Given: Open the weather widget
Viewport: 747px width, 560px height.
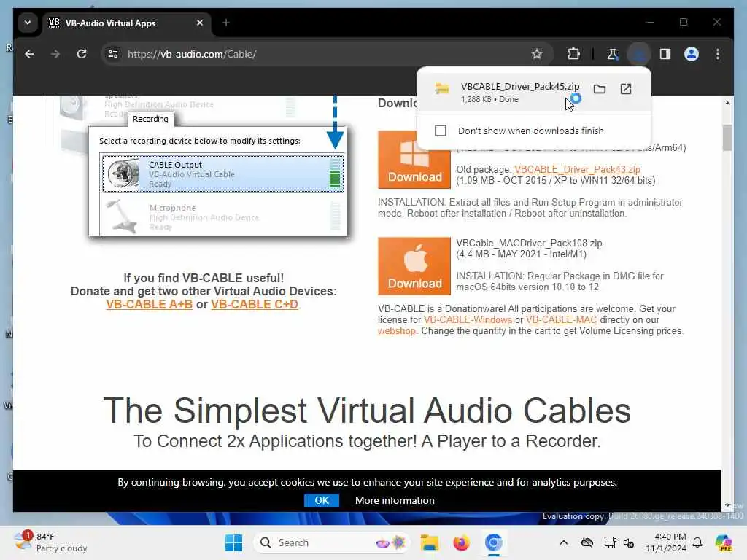Looking at the screenshot, I should pos(50,542).
